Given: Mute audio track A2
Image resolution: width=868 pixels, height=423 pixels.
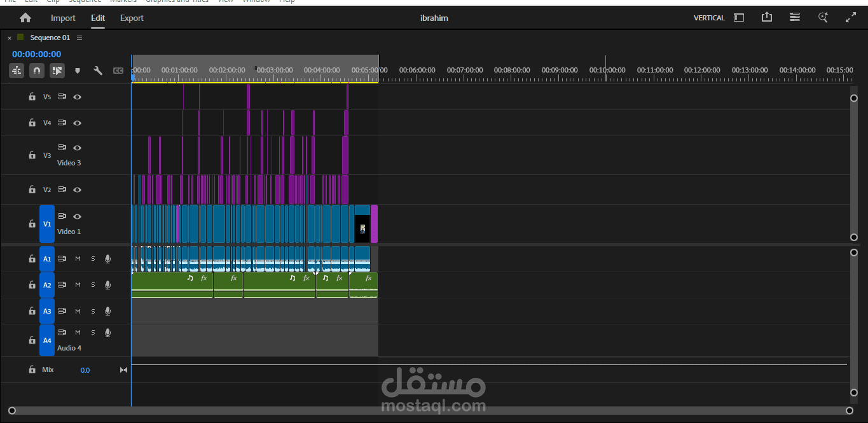Looking at the screenshot, I should (78, 285).
